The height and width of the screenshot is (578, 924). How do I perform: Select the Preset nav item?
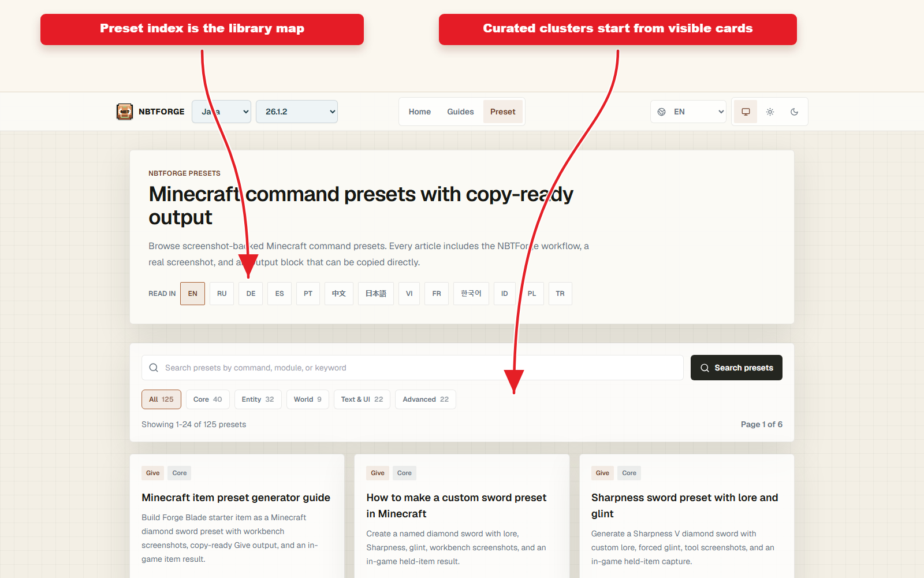coord(503,112)
